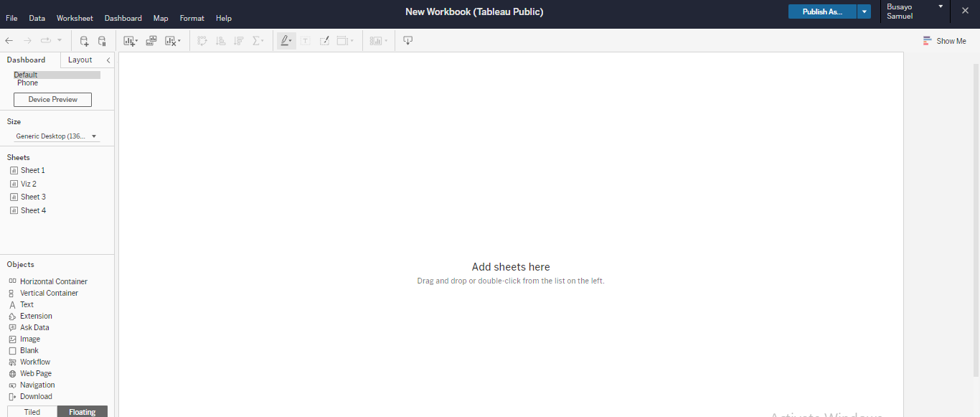The width and height of the screenshot is (980, 417).
Task: Click the Vertical Container object icon
Action: [12, 293]
